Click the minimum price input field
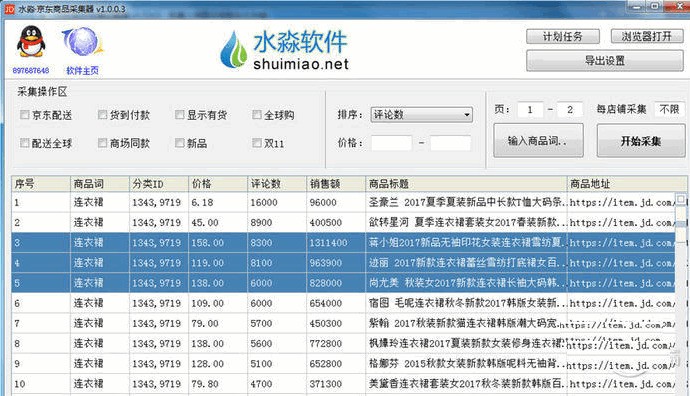The image size is (690, 396). (x=392, y=143)
